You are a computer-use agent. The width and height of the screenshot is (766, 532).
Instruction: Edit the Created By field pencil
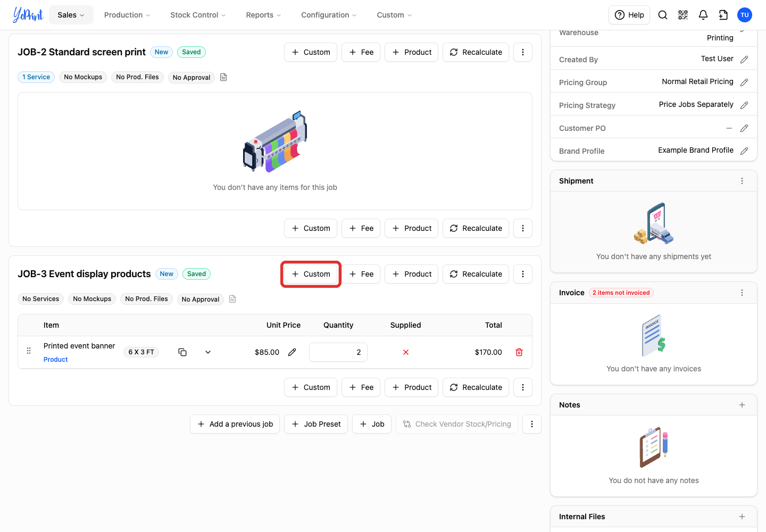(744, 60)
